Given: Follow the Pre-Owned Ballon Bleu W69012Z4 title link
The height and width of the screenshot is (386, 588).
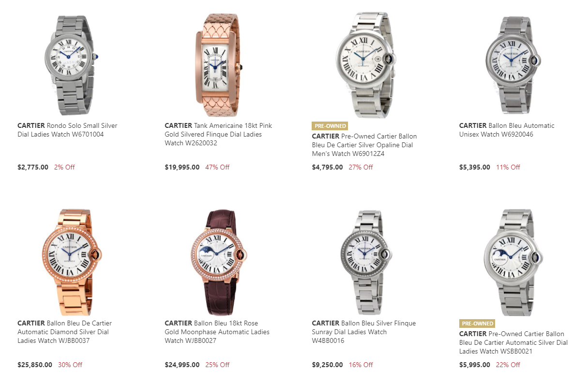Looking at the screenshot, I should 364,145.
